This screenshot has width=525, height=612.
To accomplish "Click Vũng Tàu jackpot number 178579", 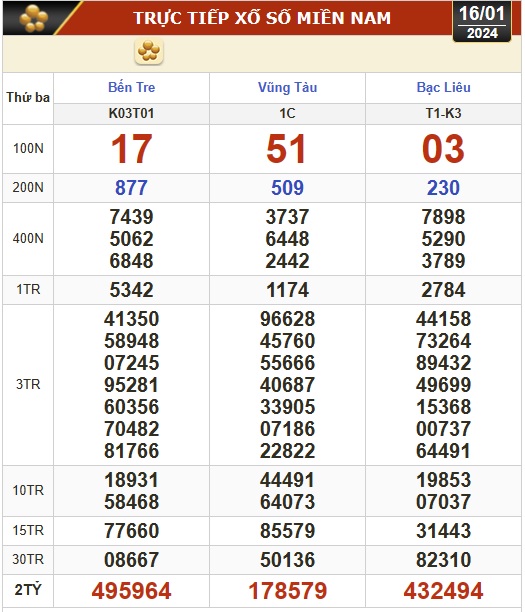I will (287, 591).
